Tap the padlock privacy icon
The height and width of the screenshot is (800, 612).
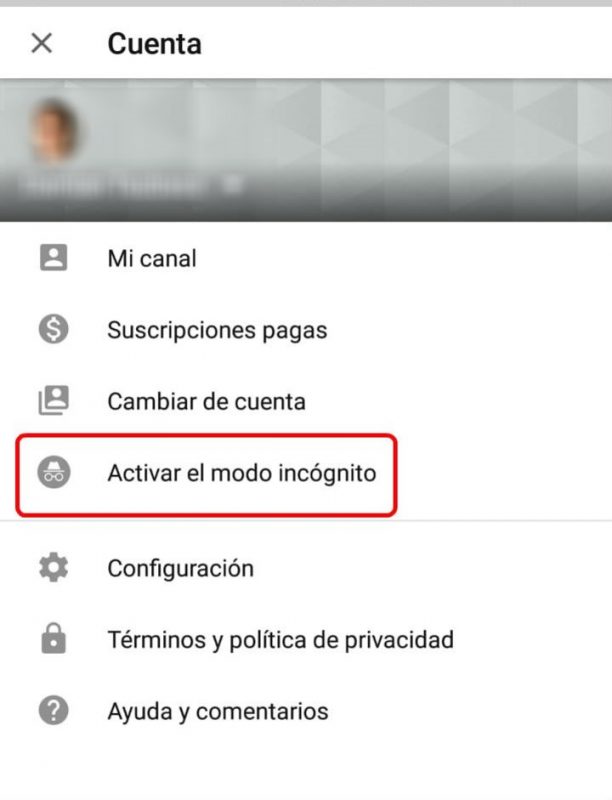click(x=54, y=639)
